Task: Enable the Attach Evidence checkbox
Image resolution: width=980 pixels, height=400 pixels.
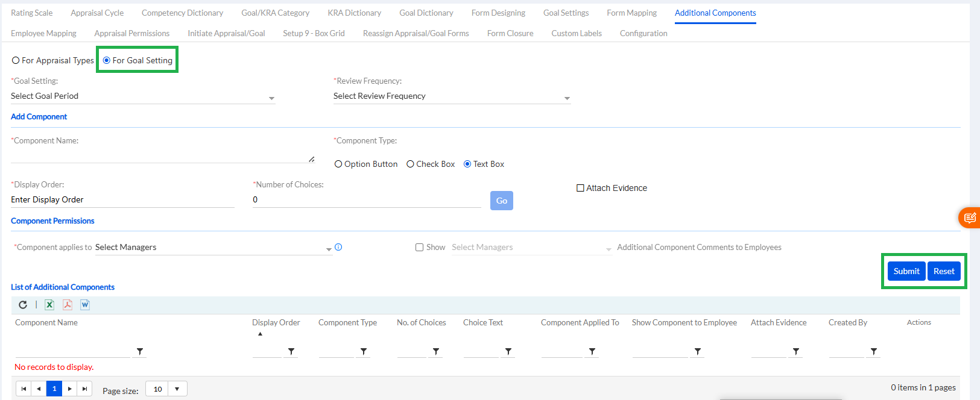Action: click(x=580, y=188)
